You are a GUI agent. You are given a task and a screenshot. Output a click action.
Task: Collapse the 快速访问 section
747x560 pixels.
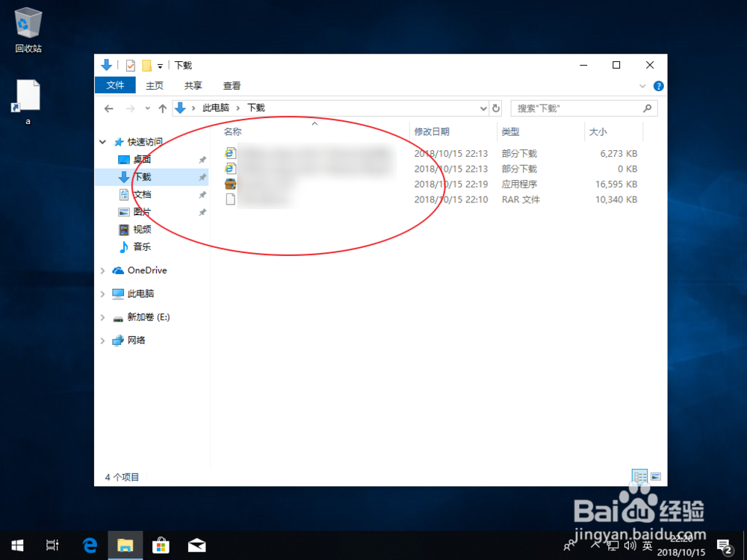(103, 142)
